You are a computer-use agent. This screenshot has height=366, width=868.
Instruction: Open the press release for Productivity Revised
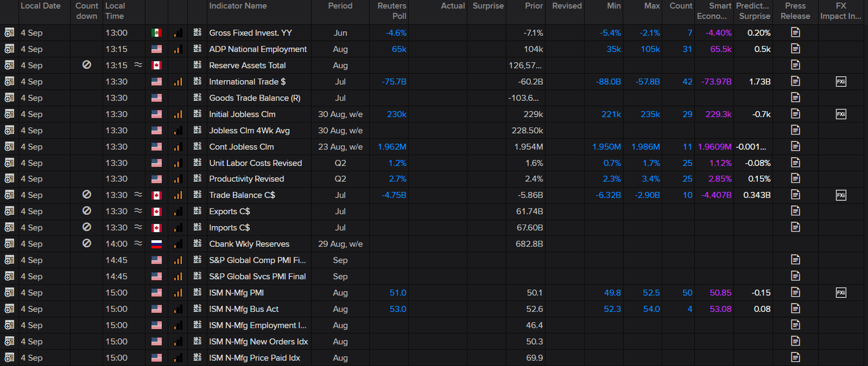(x=795, y=179)
